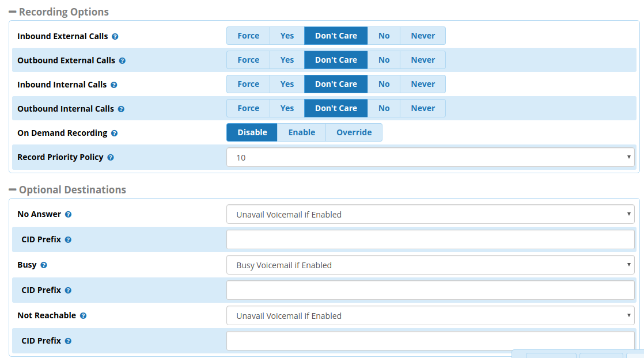Set Inbound Internal Calls to Force
Viewport: 644px width, 358px height.
pyautogui.click(x=248, y=84)
